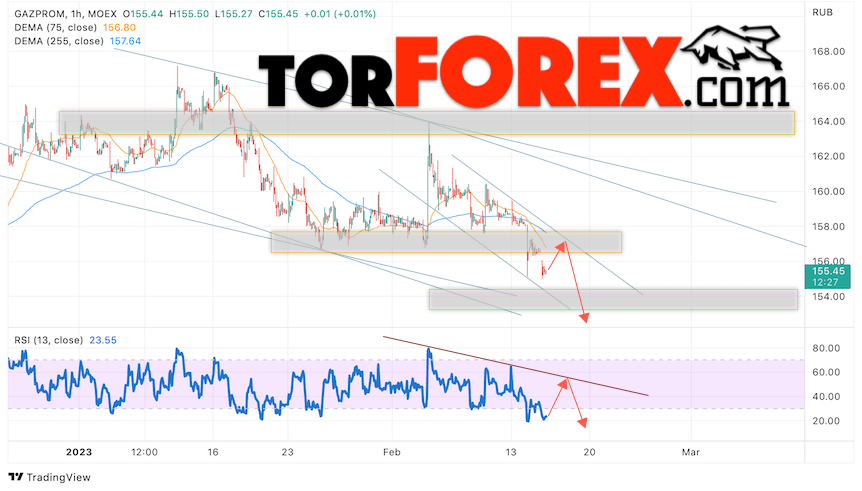Image resolution: width=862 pixels, height=491 pixels.
Task: Click the 160.00 price axis label
Action: 828,192
